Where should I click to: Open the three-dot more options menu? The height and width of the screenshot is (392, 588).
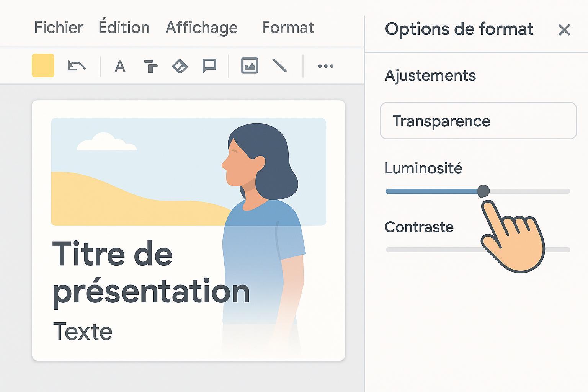click(326, 66)
